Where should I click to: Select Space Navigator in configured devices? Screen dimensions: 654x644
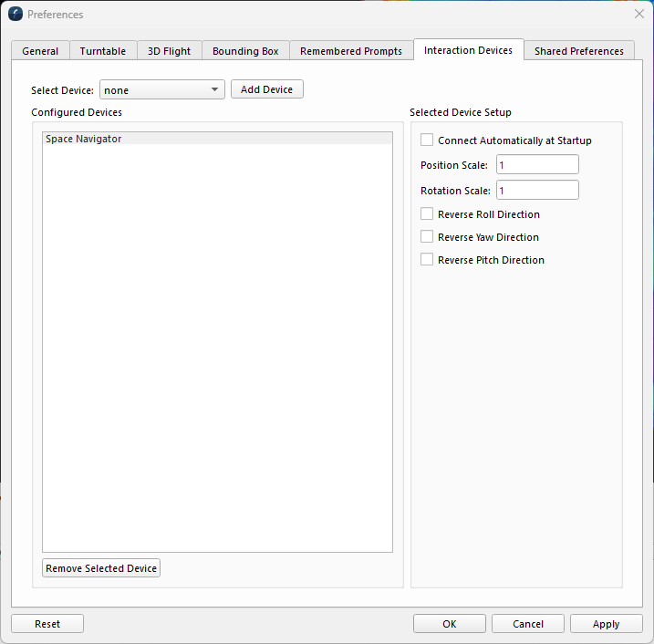click(217, 139)
